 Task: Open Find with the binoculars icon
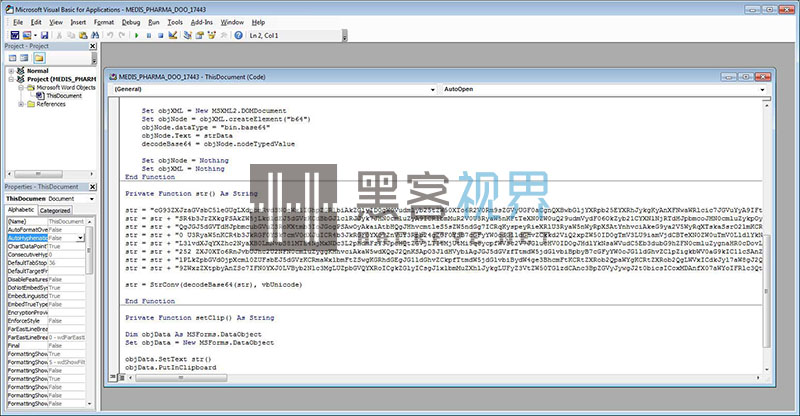click(x=95, y=35)
